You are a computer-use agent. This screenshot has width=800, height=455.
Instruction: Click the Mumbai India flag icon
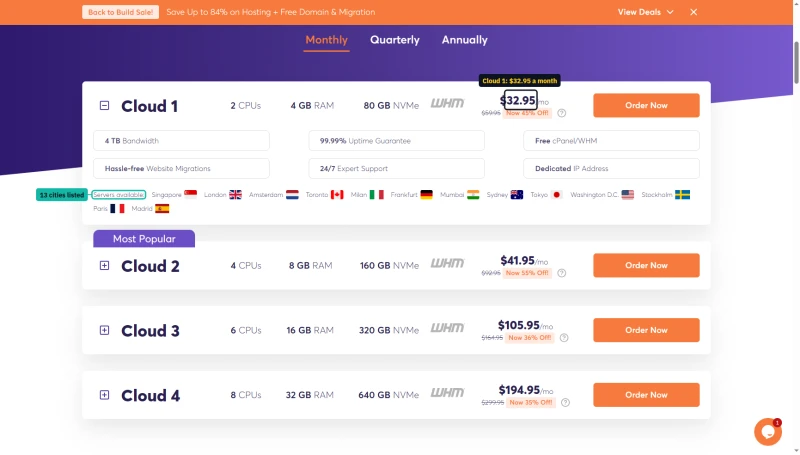pos(473,194)
